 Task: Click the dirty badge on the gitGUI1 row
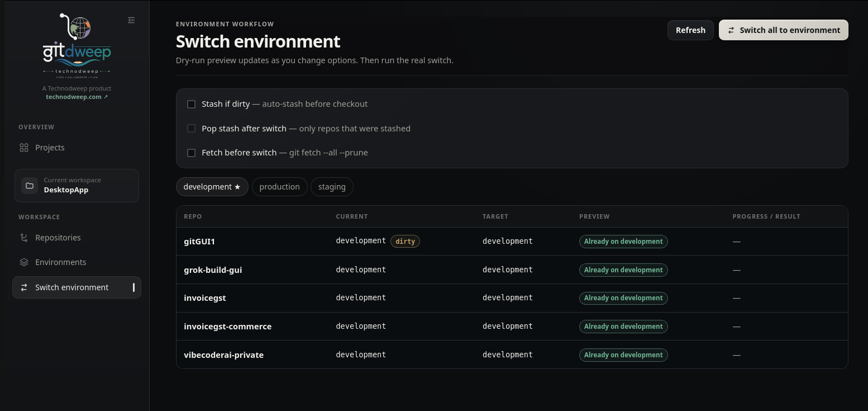[406, 241]
